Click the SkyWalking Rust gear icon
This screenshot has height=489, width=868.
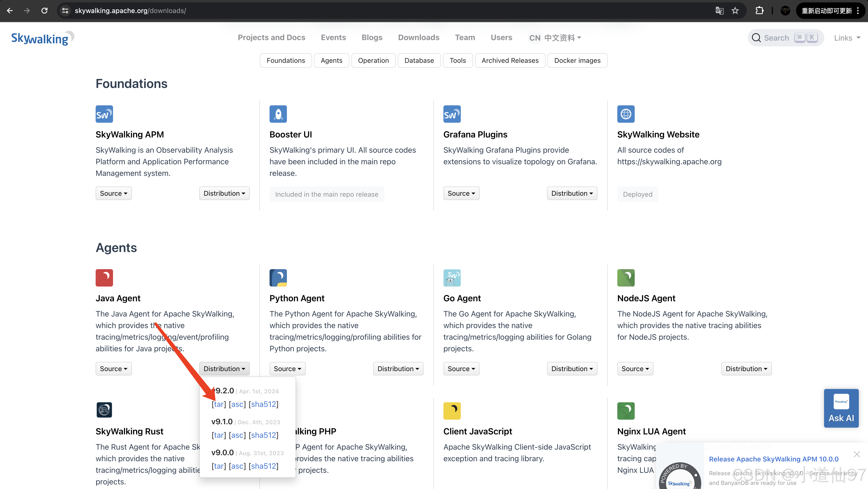[104, 410]
